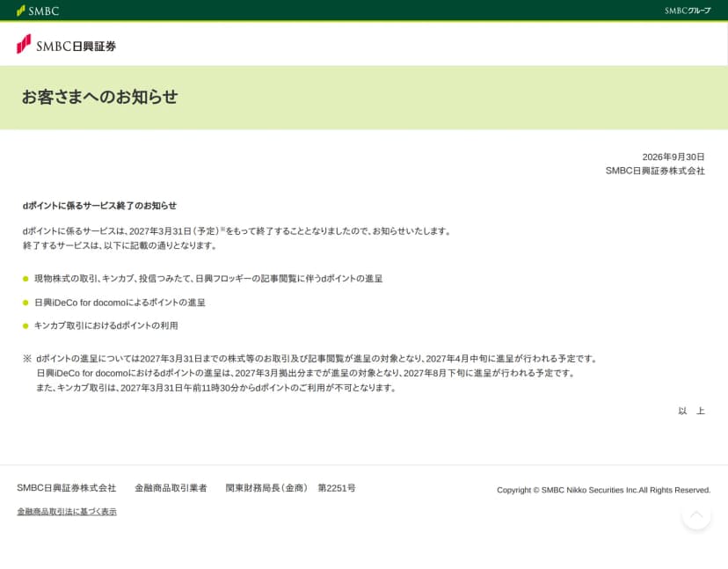Image resolution: width=728 pixels, height=569 pixels.
Task: Click footer text SMBC日興証券株式会社
Action: pyautogui.click(x=67, y=488)
